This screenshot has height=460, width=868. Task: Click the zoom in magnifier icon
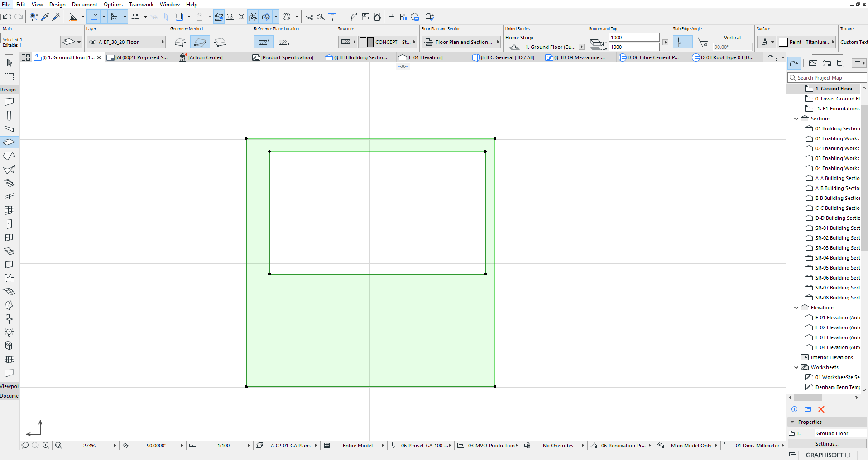(x=46, y=446)
